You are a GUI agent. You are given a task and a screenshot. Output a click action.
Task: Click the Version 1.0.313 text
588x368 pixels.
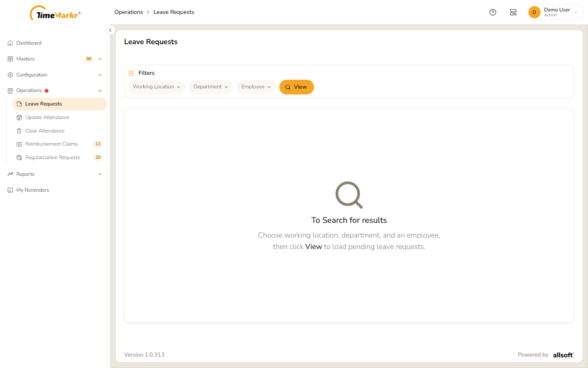click(x=144, y=355)
